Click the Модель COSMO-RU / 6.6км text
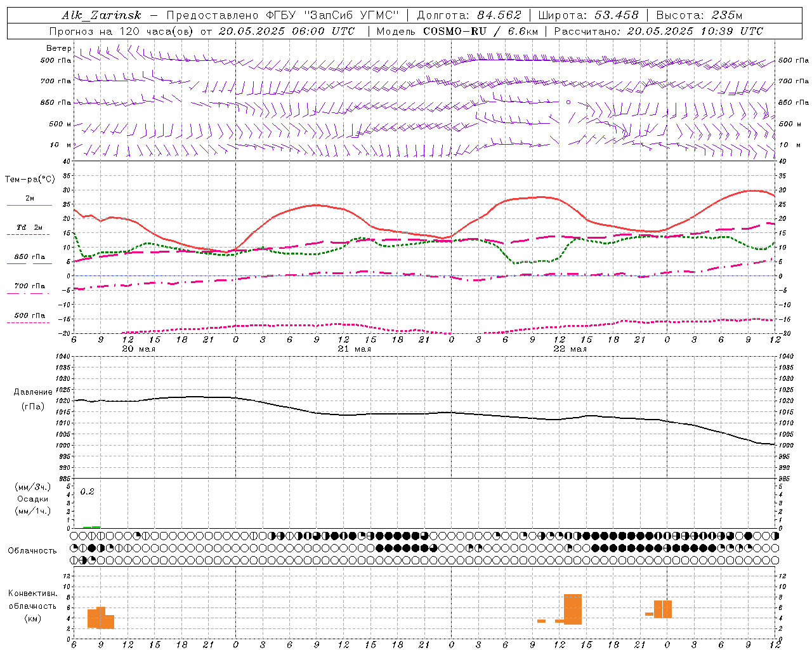The image size is (812, 650). click(x=457, y=31)
